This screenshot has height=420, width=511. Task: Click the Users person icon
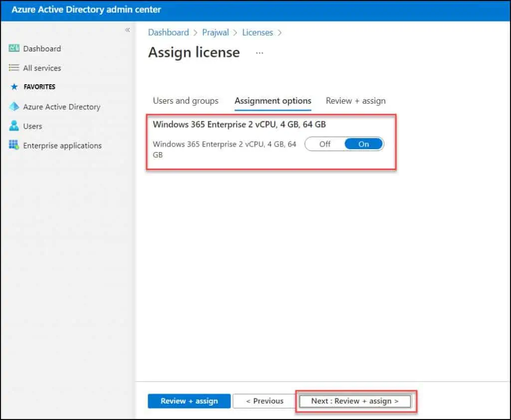(13, 126)
